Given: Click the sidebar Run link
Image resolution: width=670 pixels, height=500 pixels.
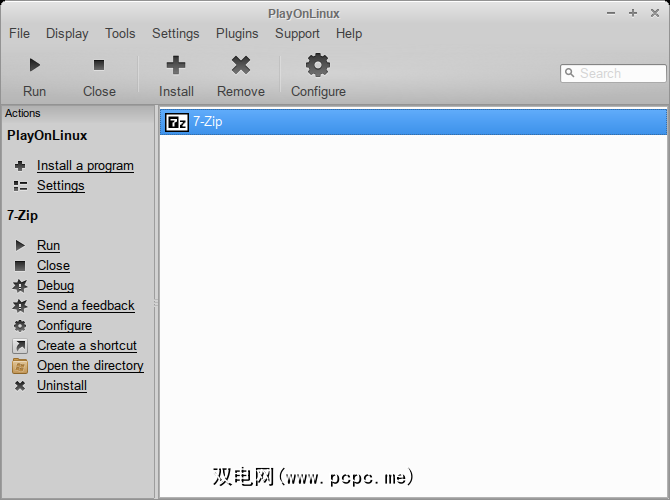Looking at the screenshot, I should pyautogui.click(x=48, y=245).
